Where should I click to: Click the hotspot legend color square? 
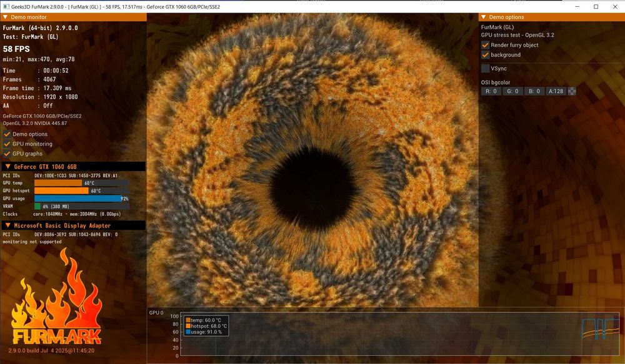[187, 326]
